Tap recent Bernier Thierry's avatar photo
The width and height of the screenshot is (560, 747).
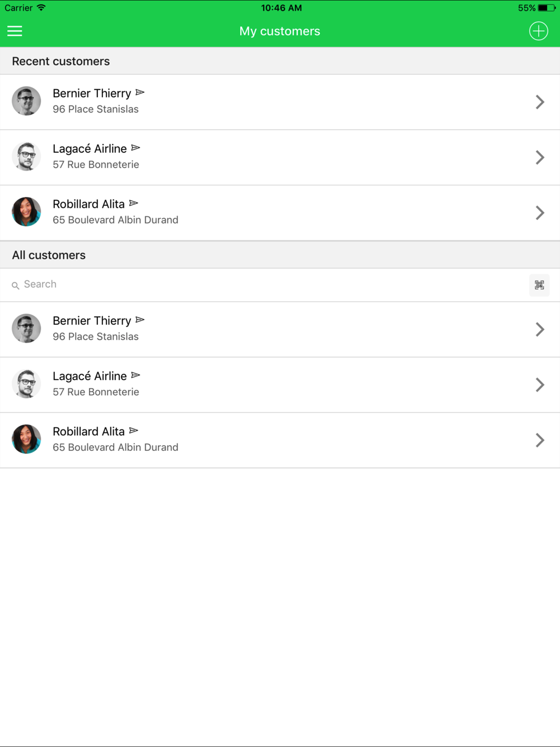click(x=26, y=101)
